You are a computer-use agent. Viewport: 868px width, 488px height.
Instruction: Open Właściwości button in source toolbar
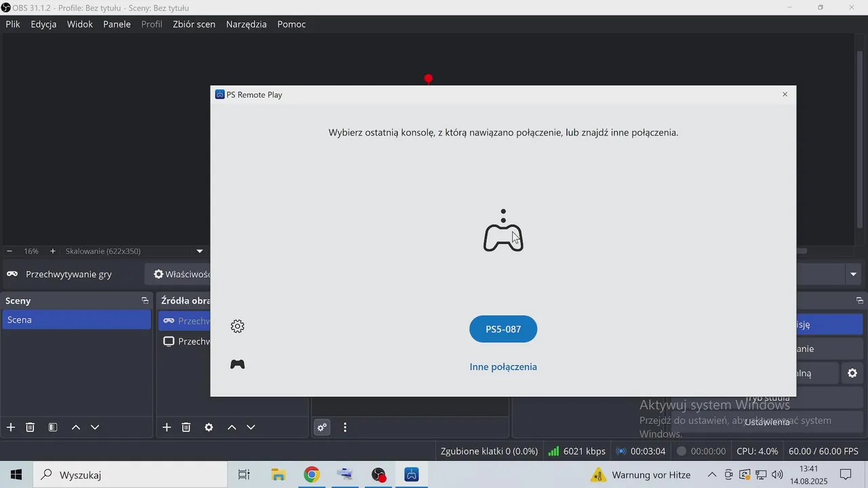coord(178,274)
